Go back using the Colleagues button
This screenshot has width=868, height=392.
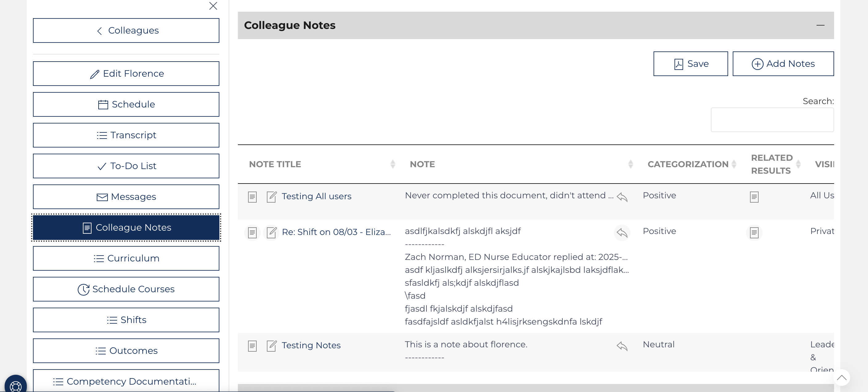pos(126,30)
